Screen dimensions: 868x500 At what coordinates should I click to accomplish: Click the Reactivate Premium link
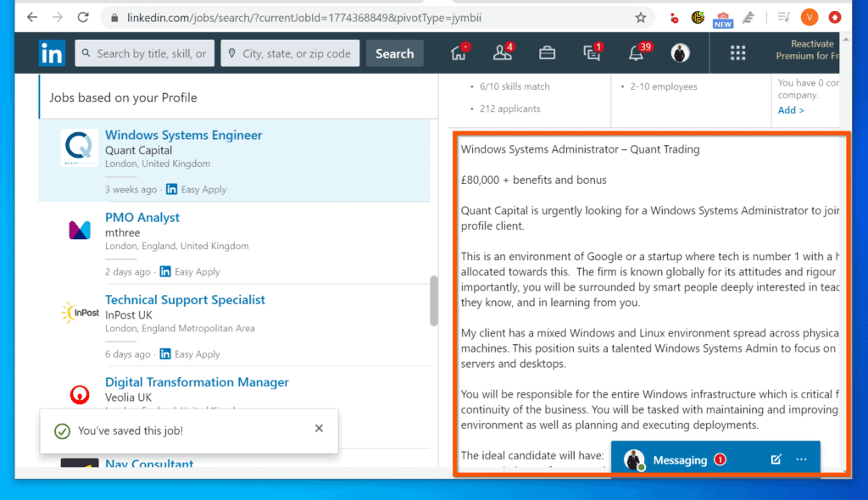tap(807, 50)
